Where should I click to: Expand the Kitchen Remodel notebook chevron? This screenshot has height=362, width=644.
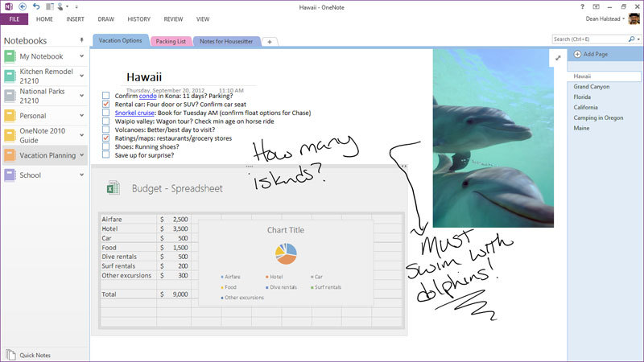tap(82, 76)
